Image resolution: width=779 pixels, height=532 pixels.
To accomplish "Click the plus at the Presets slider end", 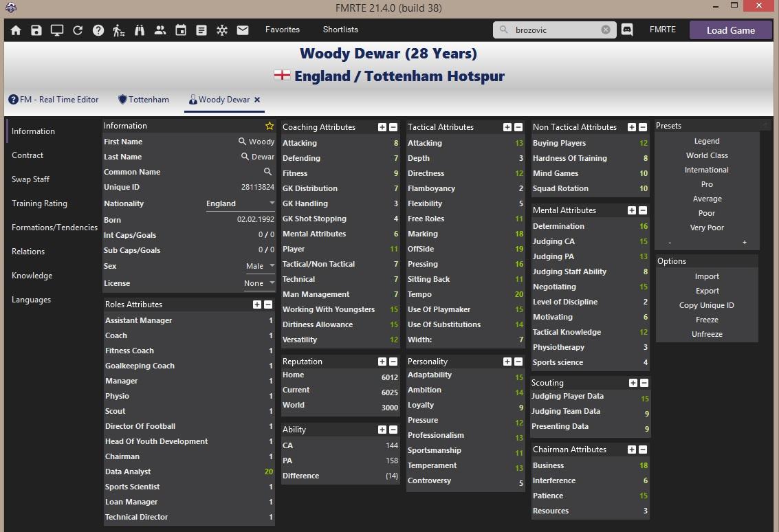I will [744, 243].
